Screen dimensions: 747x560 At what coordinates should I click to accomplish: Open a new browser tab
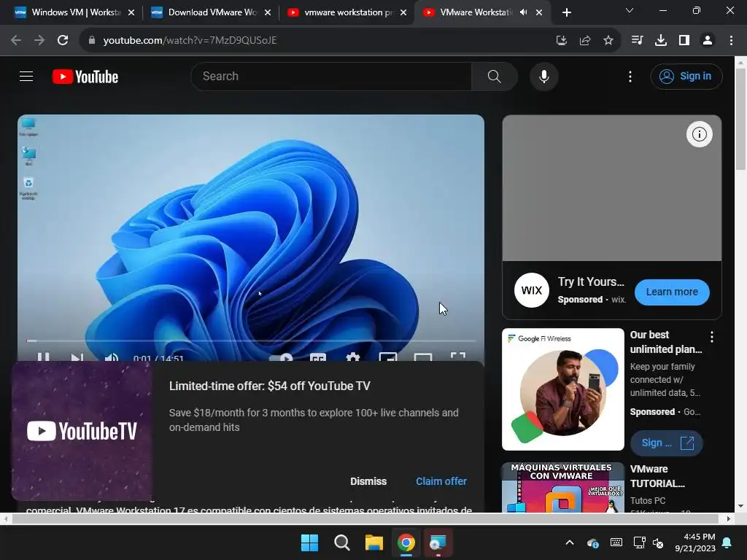[566, 13]
